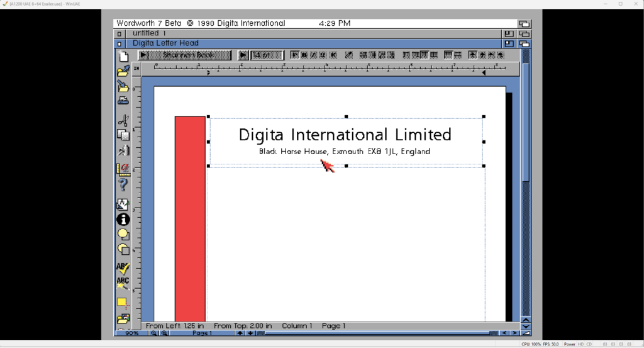Click the vertical scrollbar thumb on the right
Screen dimensions: 644x348
(x=526, y=122)
